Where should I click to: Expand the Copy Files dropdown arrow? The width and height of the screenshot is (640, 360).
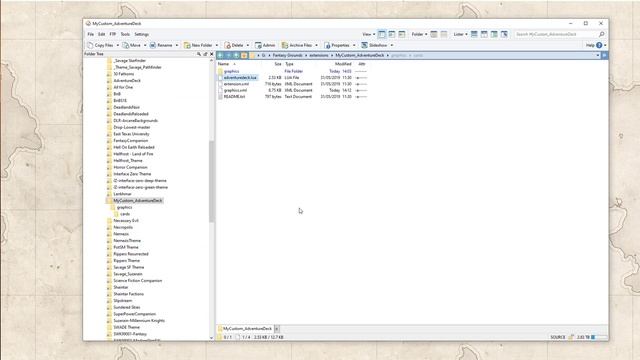(118, 45)
